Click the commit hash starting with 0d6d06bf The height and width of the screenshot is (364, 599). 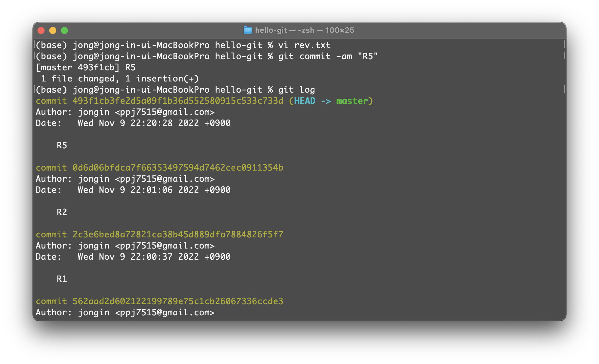point(178,168)
